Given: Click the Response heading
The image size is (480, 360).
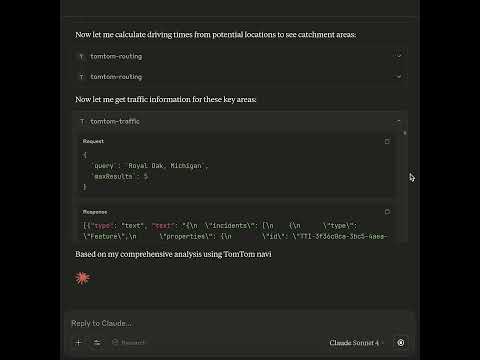Looking at the screenshot, I should pyautogui.click(x=95, y=212).
